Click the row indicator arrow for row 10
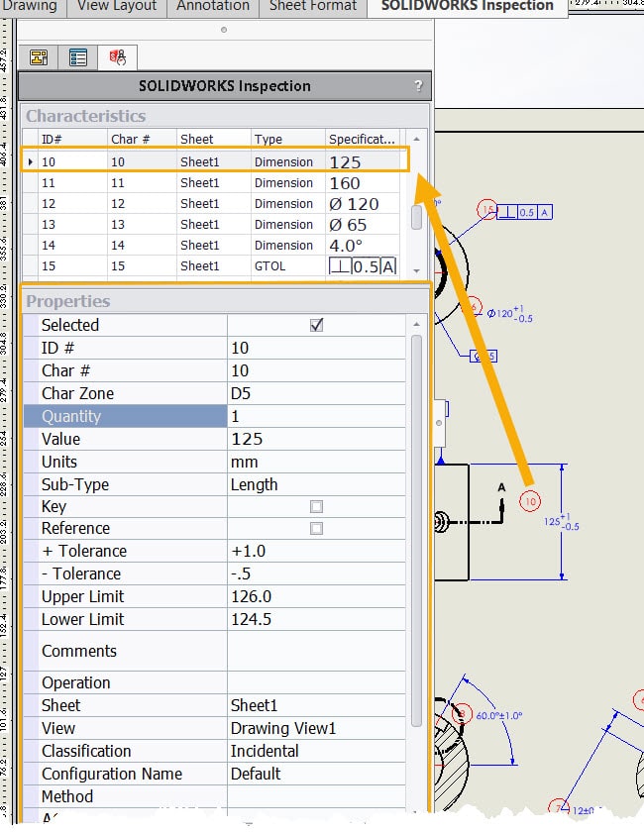644x833 pixels. click(x=31, y=162)
